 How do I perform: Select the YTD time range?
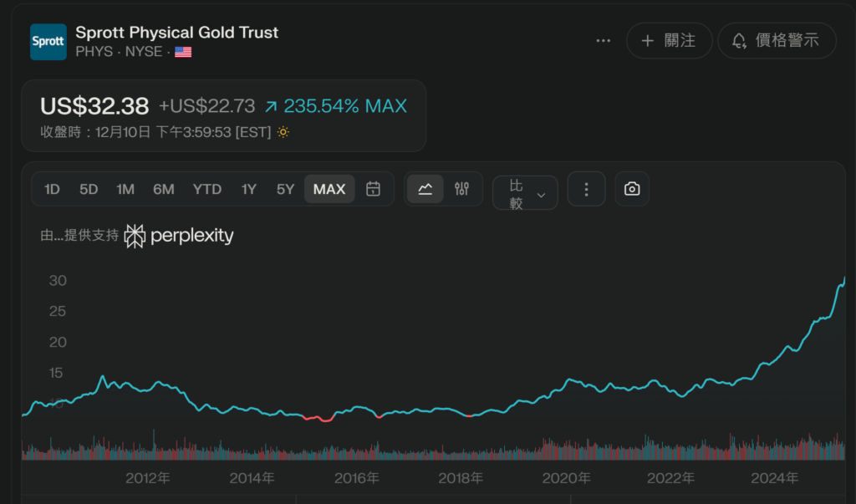coord(206,190)
